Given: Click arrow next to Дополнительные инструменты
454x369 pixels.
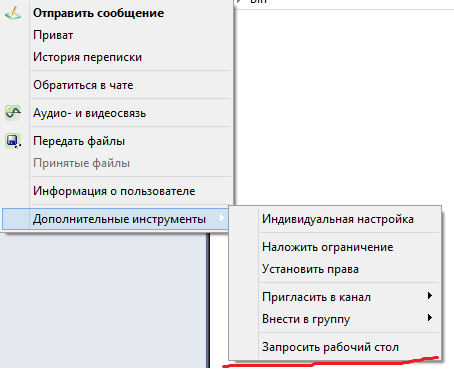Looking at the screenshot, I should (222, 218).
